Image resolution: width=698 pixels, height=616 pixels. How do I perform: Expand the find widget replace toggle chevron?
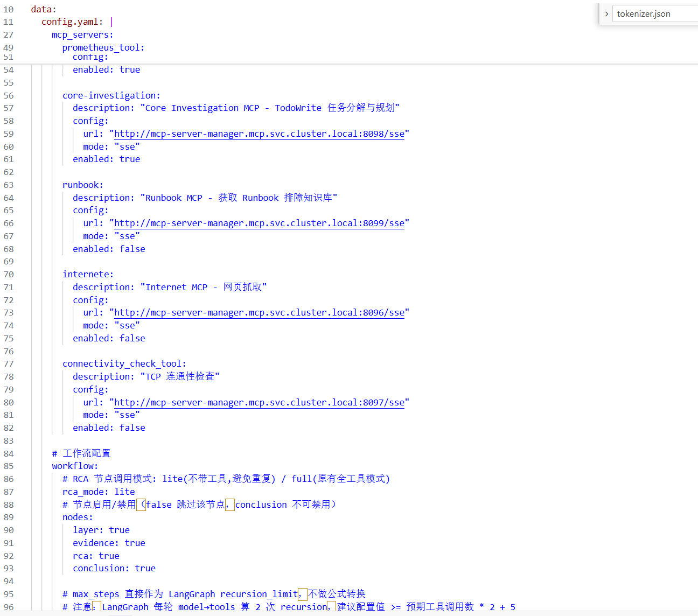coord(606,14)
